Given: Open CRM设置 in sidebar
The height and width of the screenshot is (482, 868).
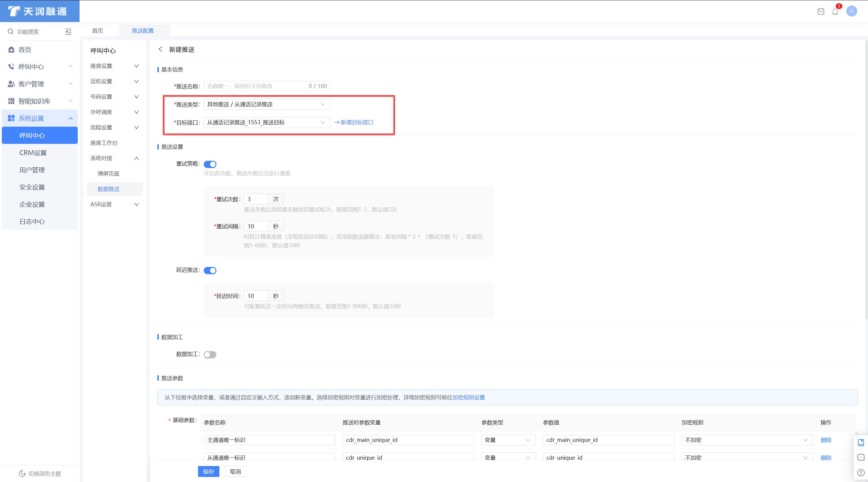Looking at the screenshot, I should (40, 153).
